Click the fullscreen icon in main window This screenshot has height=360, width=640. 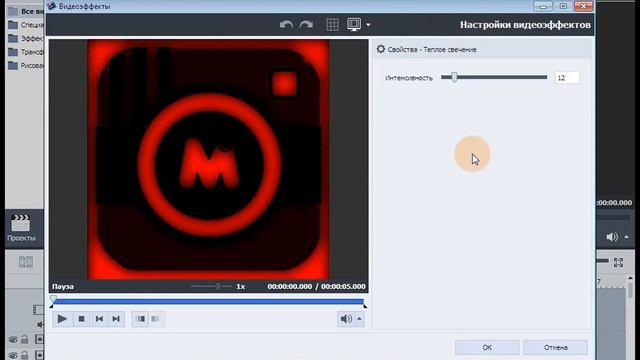(618, 262)
